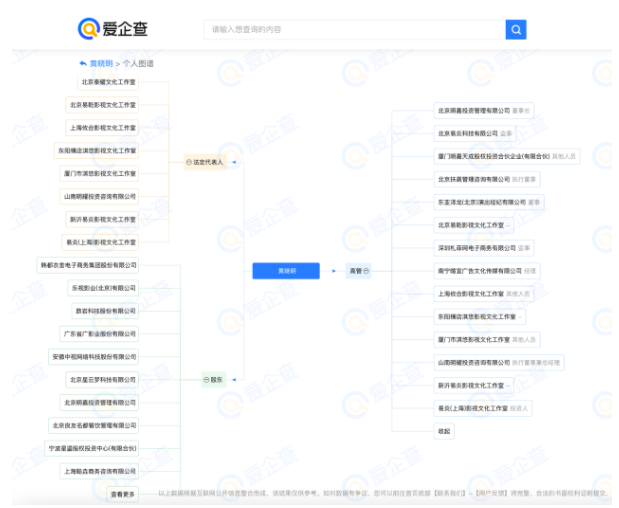The height and width of the screenshot is (508, 619).
Task: Open 北京易乾影视文化工作室 under 法定代表人
Action: point(102,105)
